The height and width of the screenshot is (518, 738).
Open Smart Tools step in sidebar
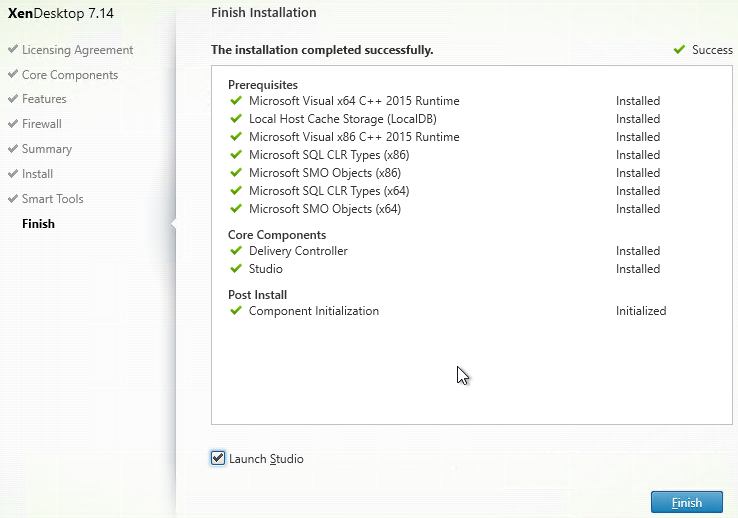pyautogui.click(x=53, y=199)
